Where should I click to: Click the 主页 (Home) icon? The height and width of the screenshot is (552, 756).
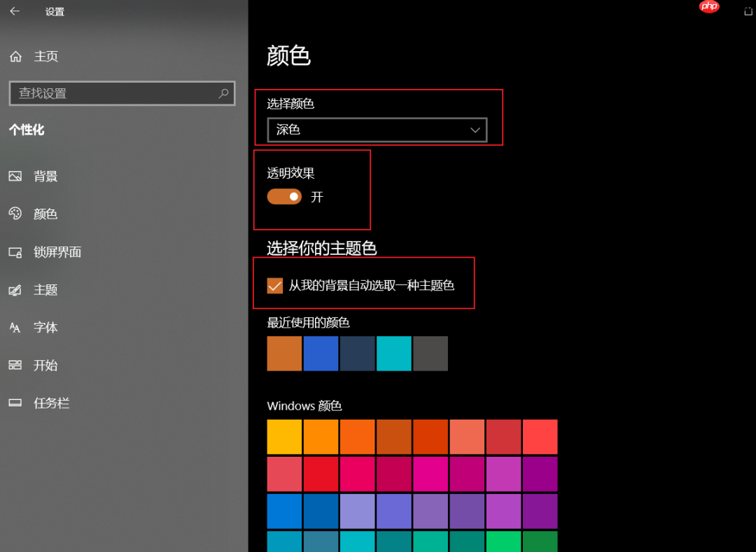tap(15, 56)
